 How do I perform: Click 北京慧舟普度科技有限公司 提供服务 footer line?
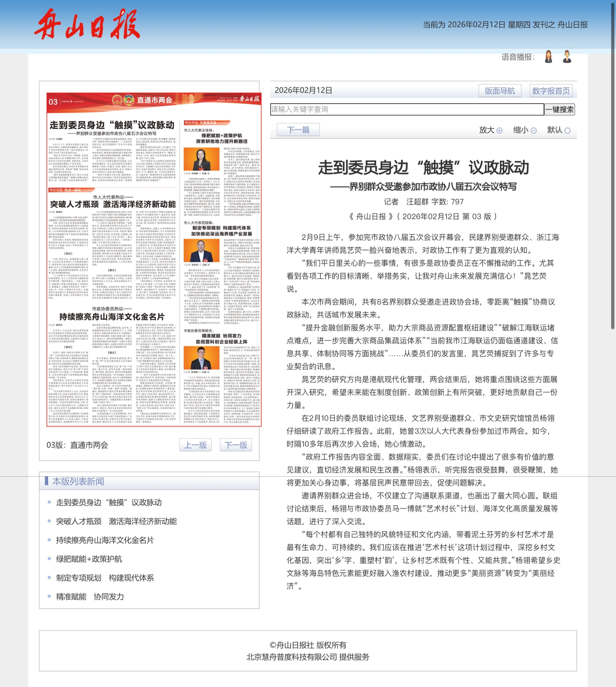[308, 657]
